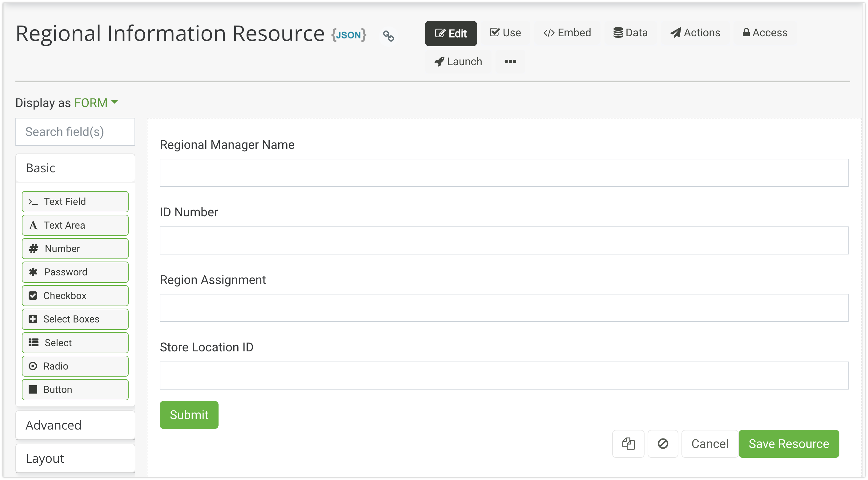Expand the Advanced components section
This screenshot has width=868, height=480.
(x=75, y=425)
